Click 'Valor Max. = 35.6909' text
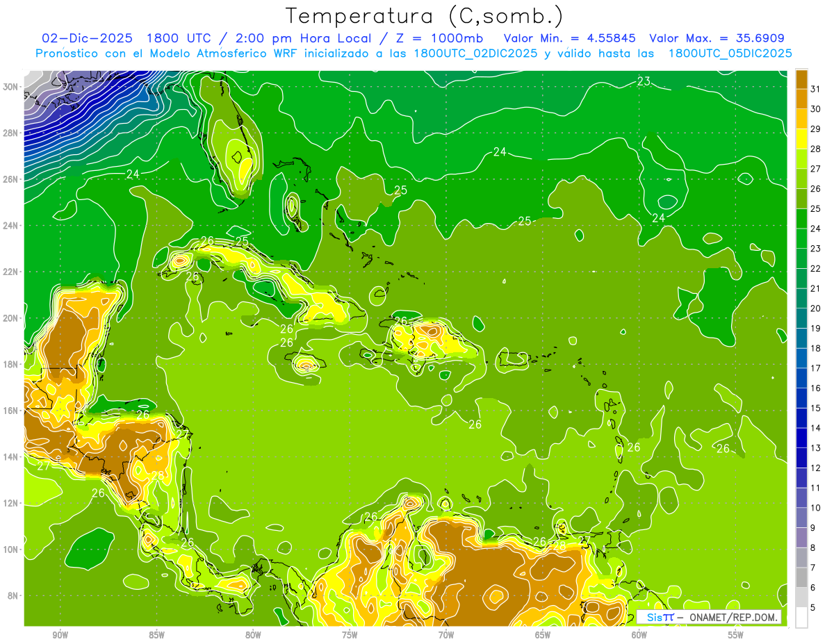 pos(717,38)
